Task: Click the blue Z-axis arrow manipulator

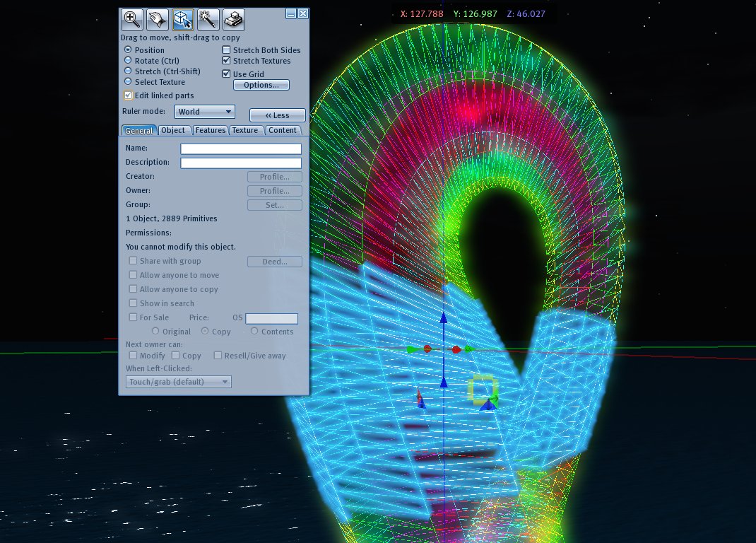Action: coord(443,320)
